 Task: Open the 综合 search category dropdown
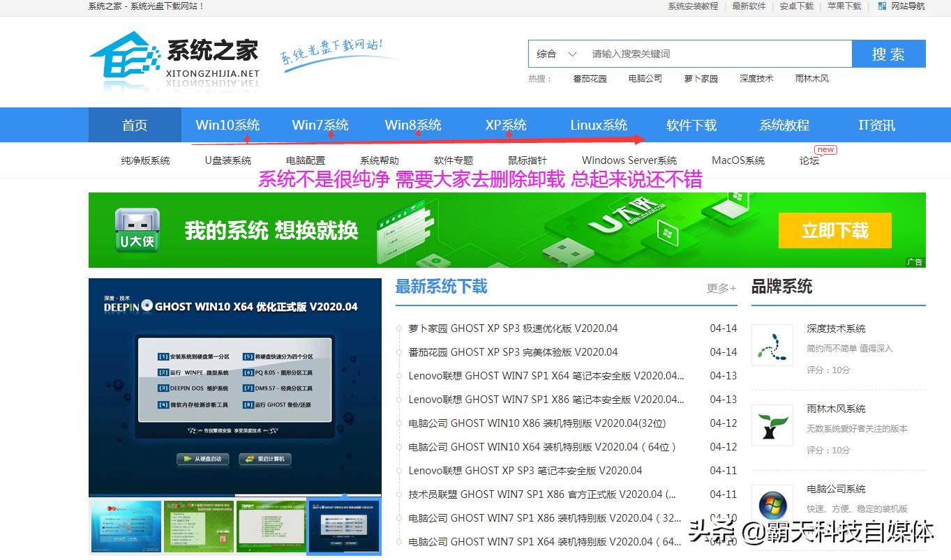coord(555,53)
